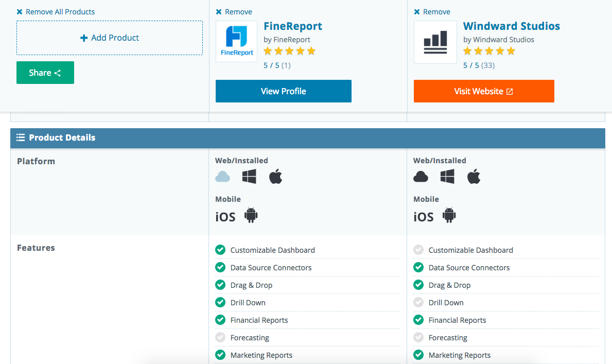Click the Add Product box
Screen dimensions: 612x364
tap(110, 38)
